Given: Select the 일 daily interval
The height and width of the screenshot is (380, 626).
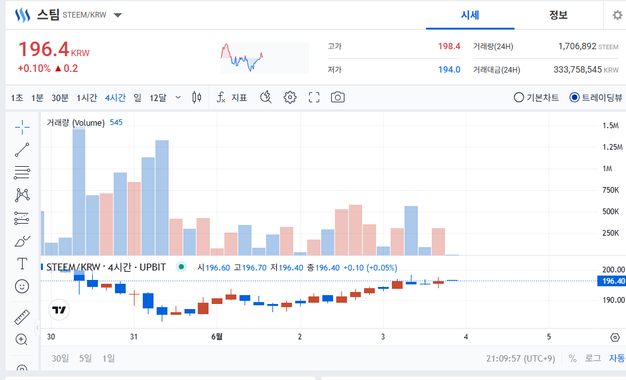Looking at the screenshot, I should pyautogui.click(x=137, y=98).
